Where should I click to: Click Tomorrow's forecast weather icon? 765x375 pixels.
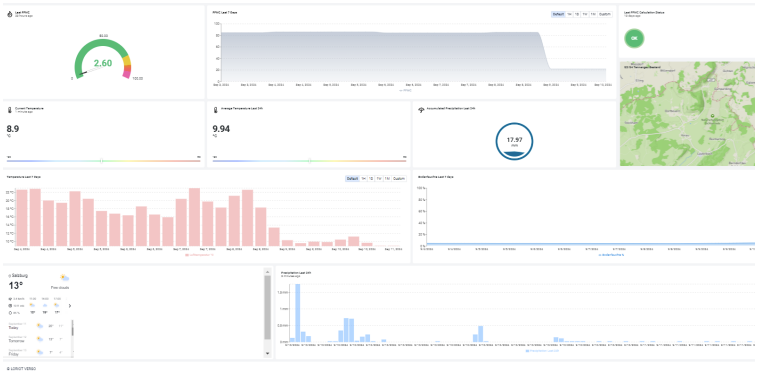39,338
